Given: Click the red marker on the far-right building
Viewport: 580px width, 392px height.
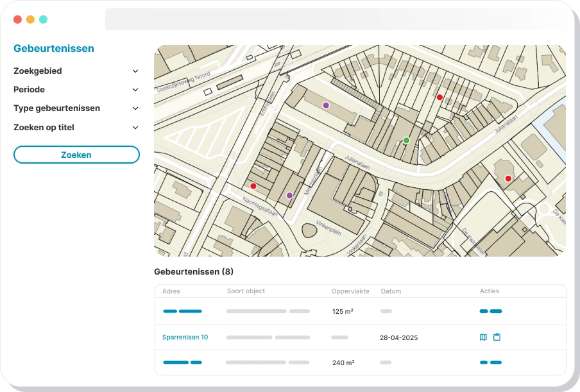Looking at the screenshot, I should (x=508, y=178).
